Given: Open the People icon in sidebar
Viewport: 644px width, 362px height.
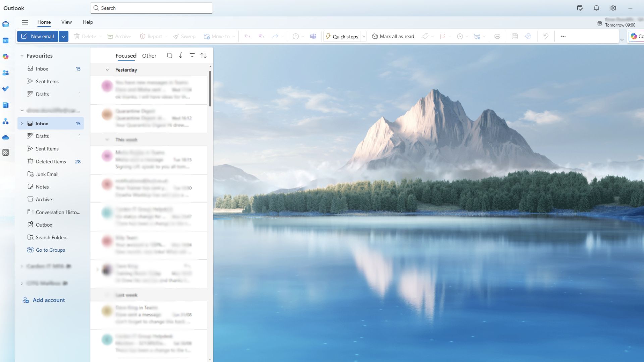Looking at the screenshot, I should [x=6, y=73].
